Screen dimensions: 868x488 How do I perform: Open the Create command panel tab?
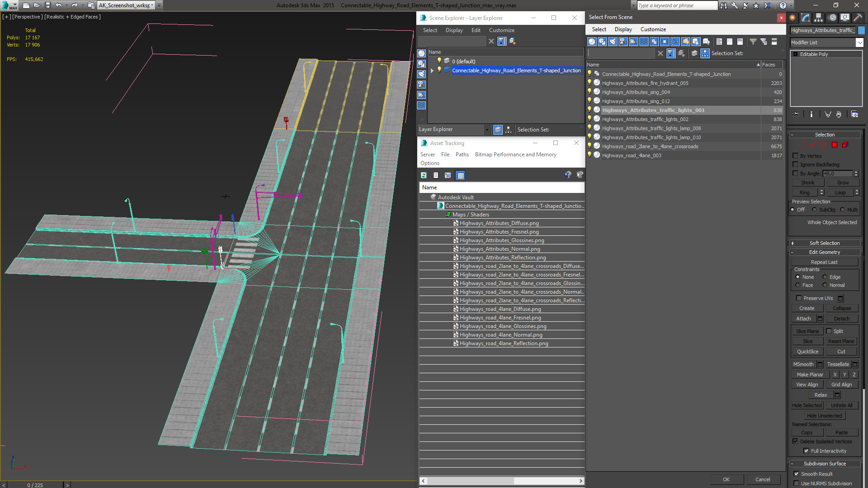click(x=793, y=18)
